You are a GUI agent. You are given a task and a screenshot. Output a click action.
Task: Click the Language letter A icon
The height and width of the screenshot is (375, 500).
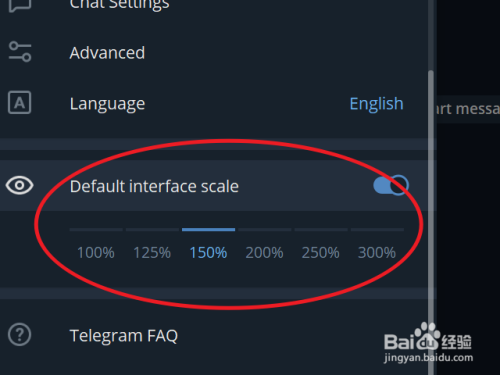20,102
